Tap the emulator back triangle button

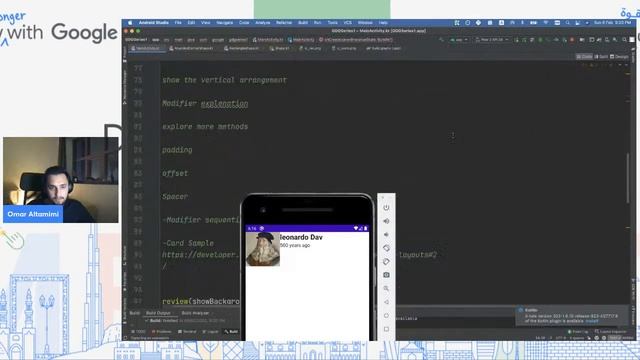pos(386,302)
